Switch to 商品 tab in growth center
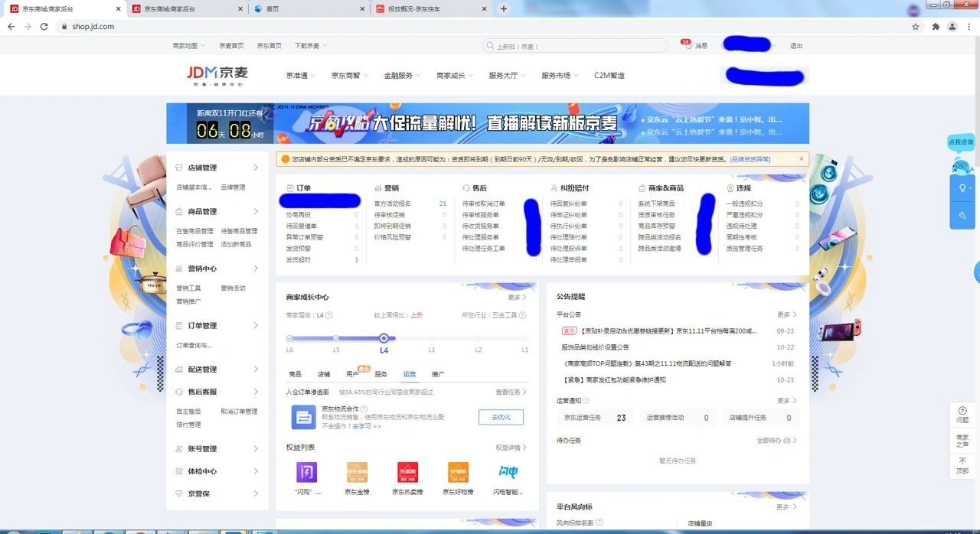Screen dimensions: 980x534 tap(295, 374)
